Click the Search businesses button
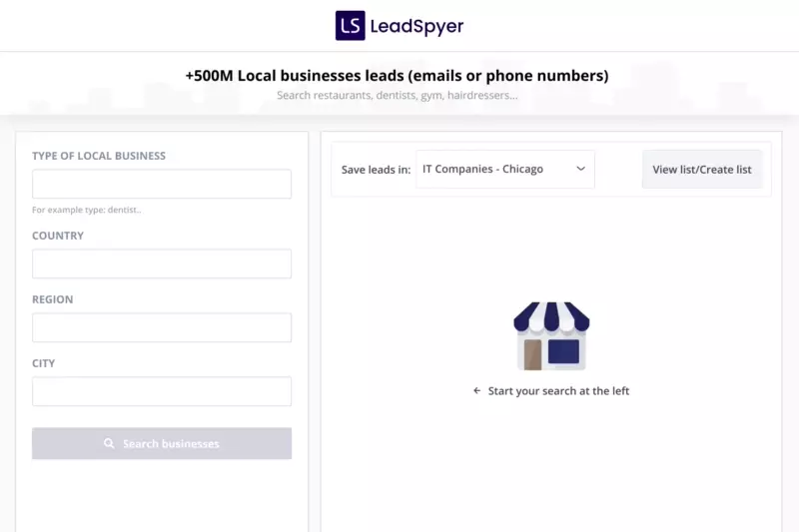The height and width of the screenshot is (532, 799). pos(162,443)
